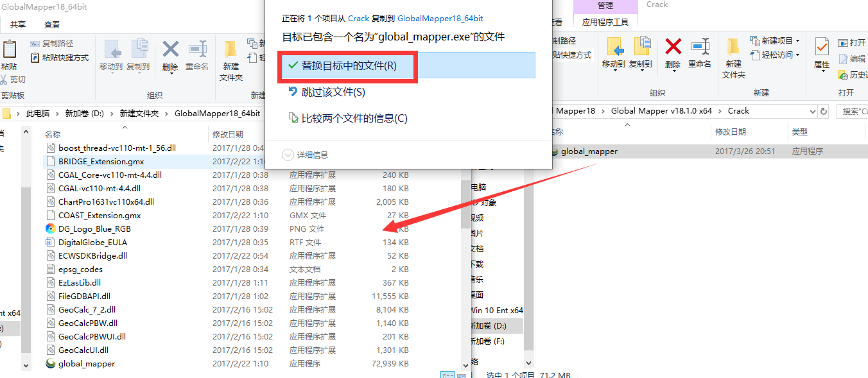Click 新建文件夹 icon in Crack window ribbon
The image size is (868, 378).
point(734,58)
